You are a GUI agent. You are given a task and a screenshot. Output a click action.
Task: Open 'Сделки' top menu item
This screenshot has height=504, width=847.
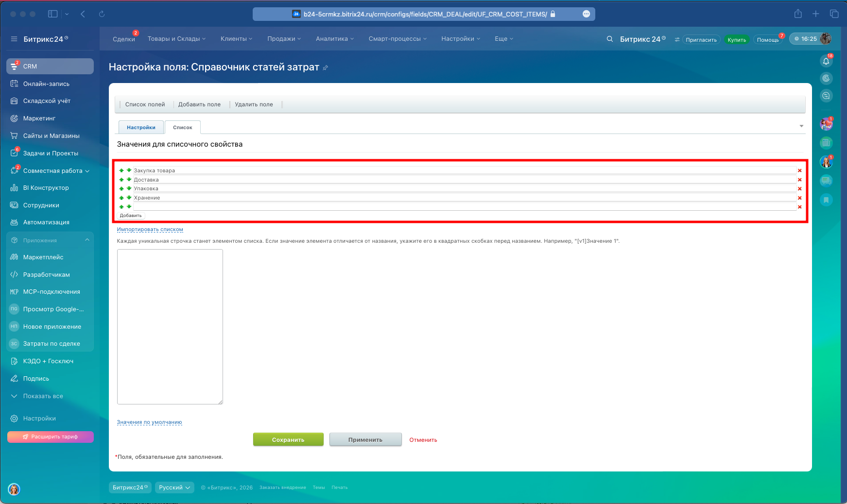[124, 39]
